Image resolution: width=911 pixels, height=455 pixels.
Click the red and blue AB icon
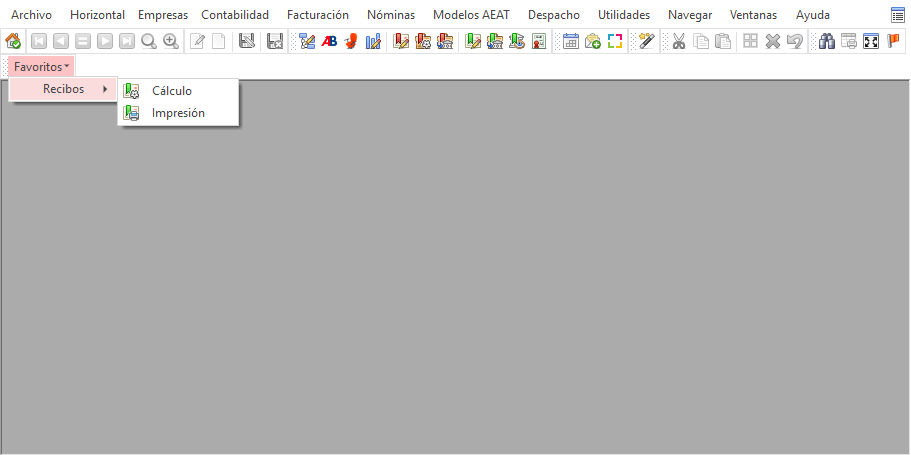[329, 41]
